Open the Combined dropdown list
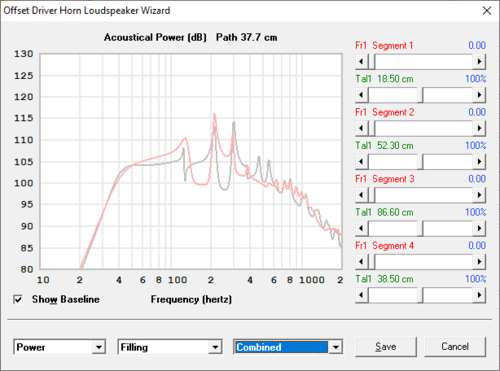This screenshot has height=371, width=500. (335, 347)
